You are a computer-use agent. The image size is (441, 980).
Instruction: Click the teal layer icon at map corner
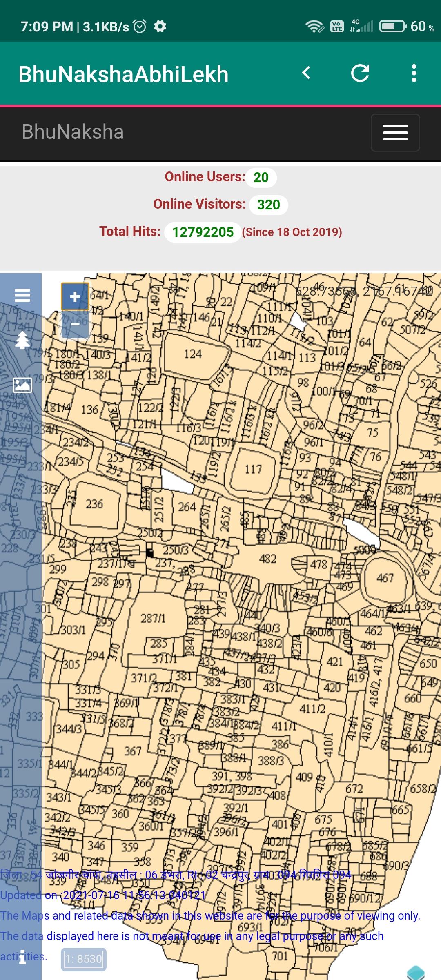(416, 973)
